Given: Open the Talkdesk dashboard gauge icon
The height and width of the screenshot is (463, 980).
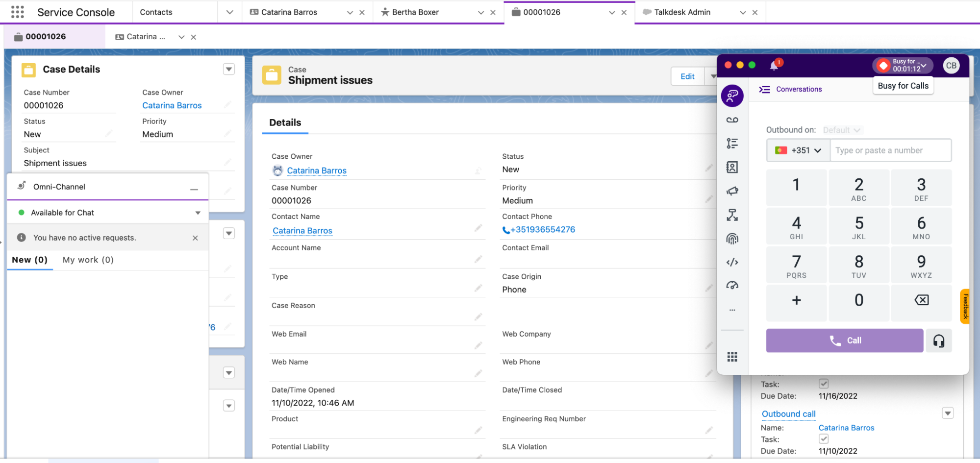Looking at the screenshot, I should pyautogui.click(x=732, y=285).
